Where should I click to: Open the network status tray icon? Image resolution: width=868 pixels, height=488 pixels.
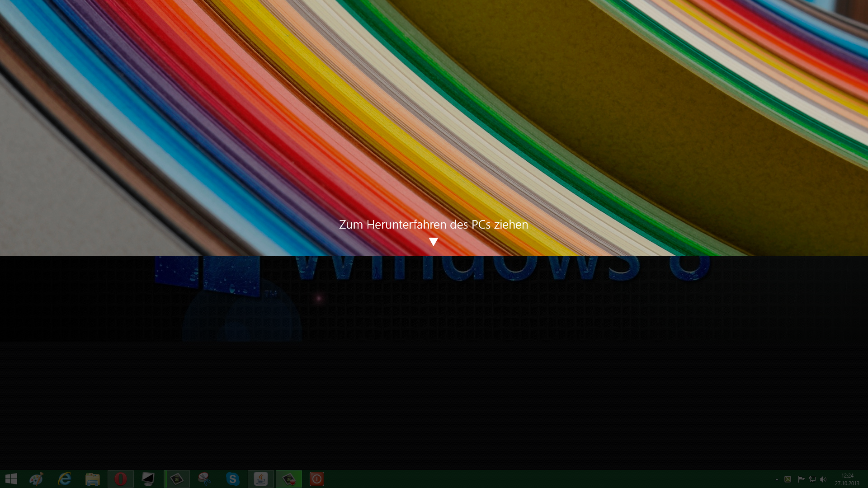pyautogui.click(x=812, y=479)
